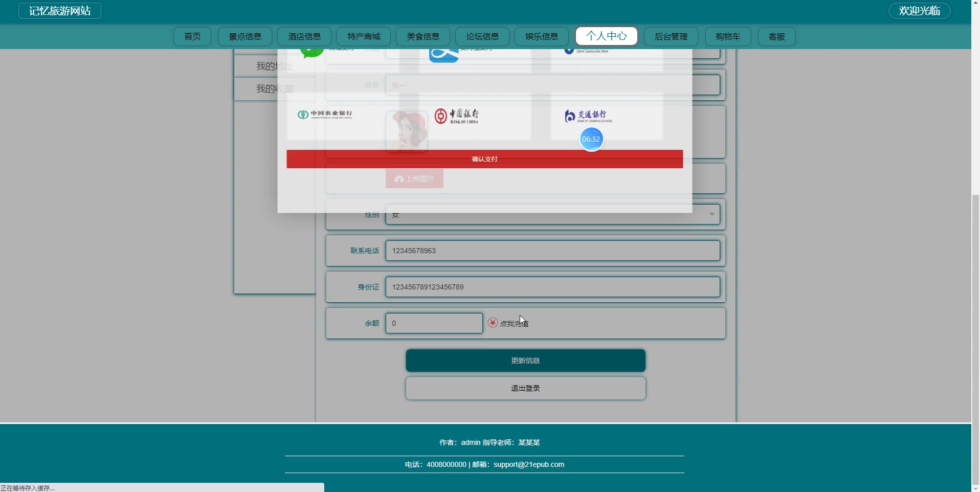The height and width of the screenshot is (492, 980).
Task: Open the 论坛信息 tab
Action: coord(482,36)
